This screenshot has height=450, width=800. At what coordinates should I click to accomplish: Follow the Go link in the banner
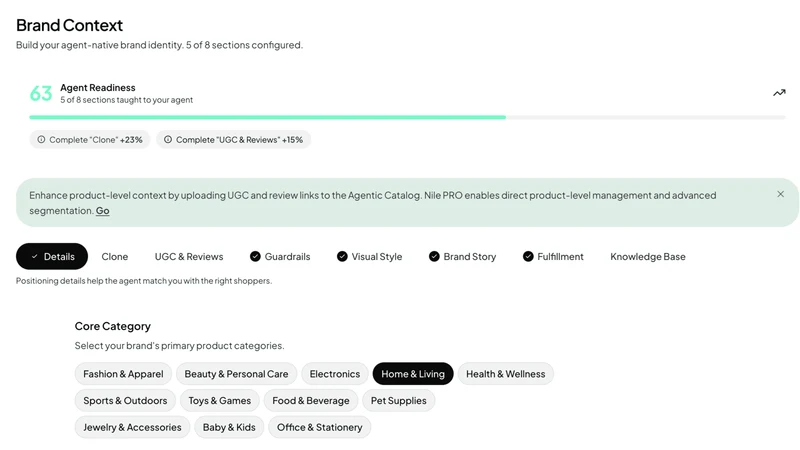pyautogui.click(x=103, y=211)
